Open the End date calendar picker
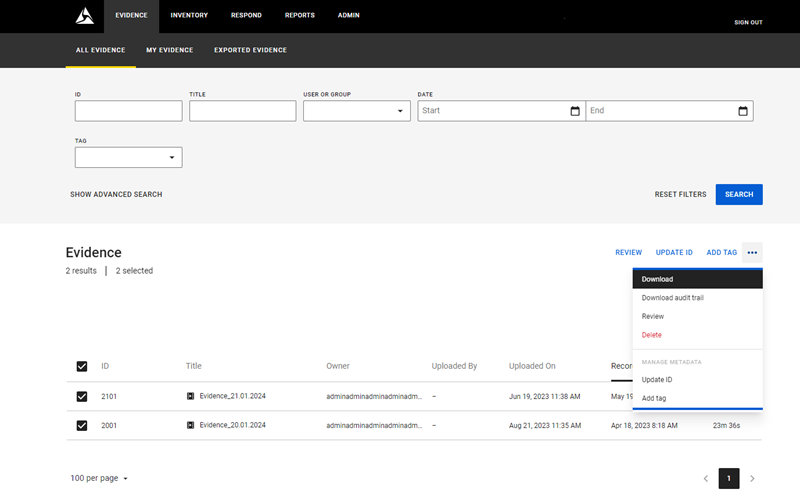 (743, 111)
